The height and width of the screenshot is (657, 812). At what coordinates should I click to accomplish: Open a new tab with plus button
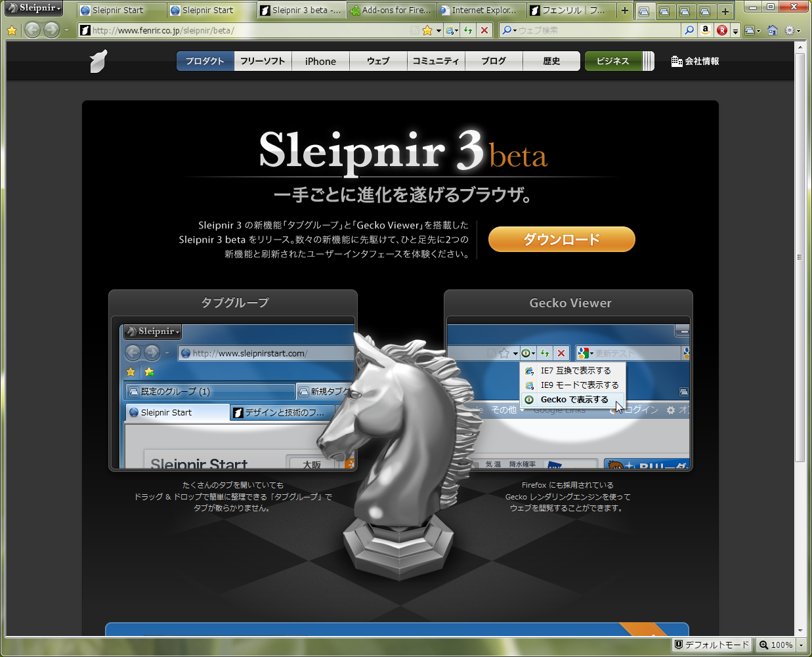click(x=624, y=11)
